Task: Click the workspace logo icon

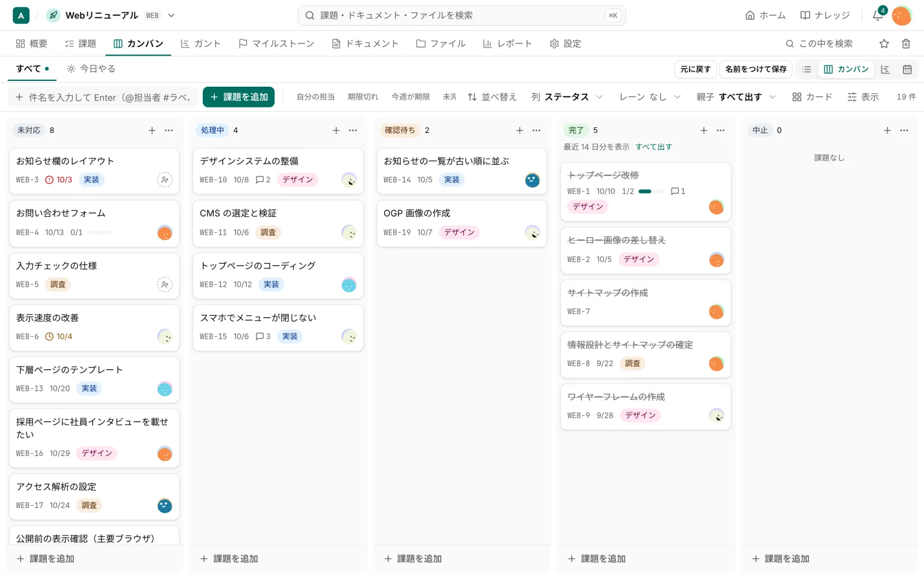Action: click(21, 16)
